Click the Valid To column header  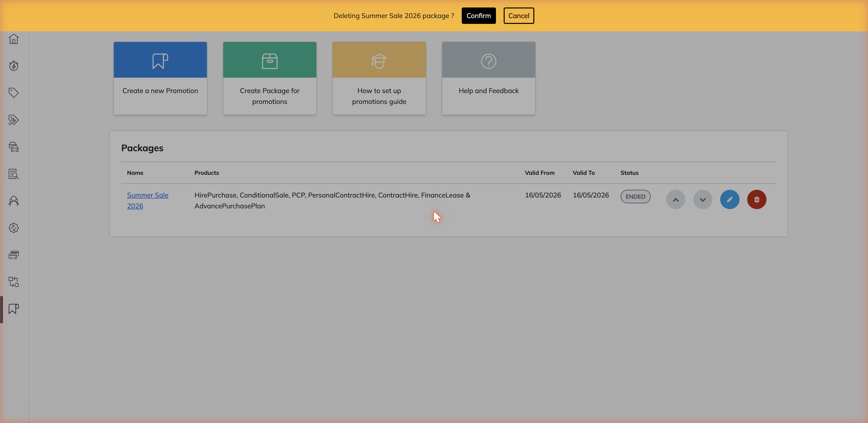coord(583,173)
